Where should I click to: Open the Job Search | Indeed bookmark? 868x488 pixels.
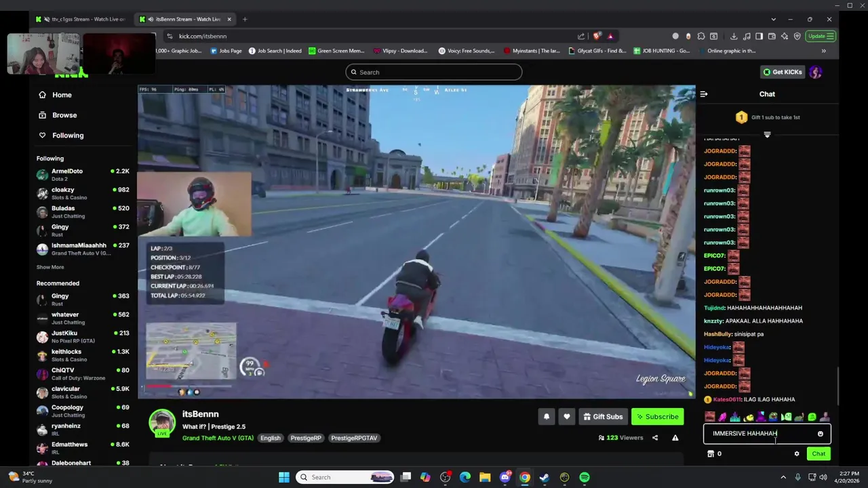coord(275,51)
